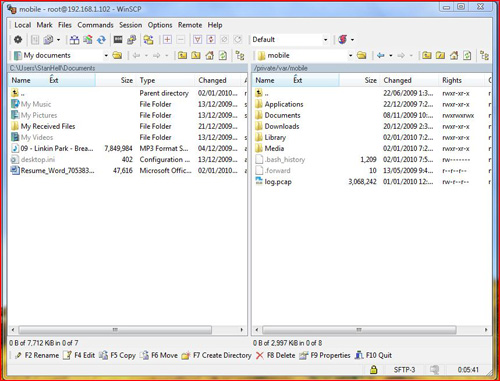Viewport: 500px width, 381px height.
Task: Open the black console/terminal toolbar icon
Action: (x=118, y=40)
